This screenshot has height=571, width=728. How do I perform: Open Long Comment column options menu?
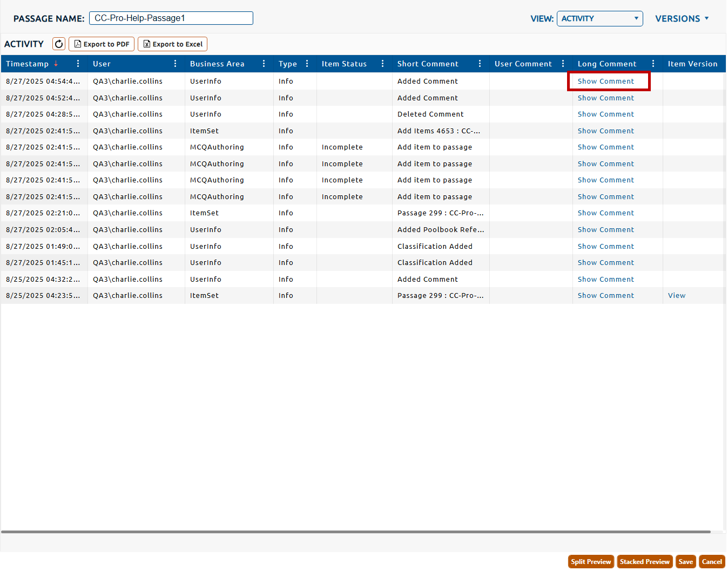pos(653,64)
